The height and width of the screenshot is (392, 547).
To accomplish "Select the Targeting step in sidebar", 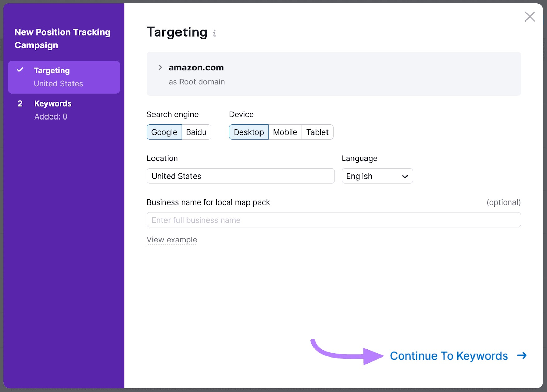I will click(52, 70).
